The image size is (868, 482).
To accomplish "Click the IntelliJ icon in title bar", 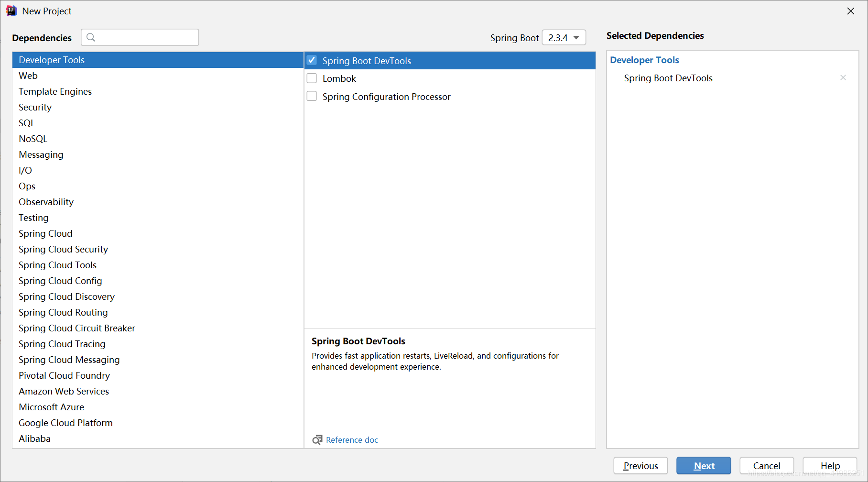I will point(11,11).
